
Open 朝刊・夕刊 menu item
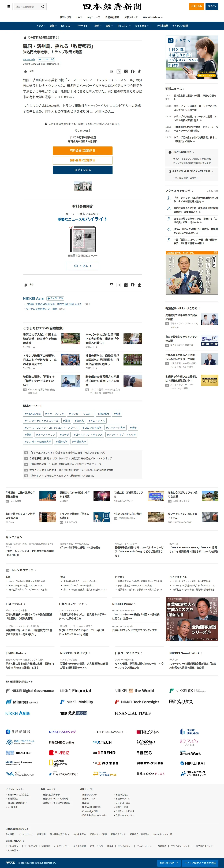pyautogui.click(x=65, y=17)
